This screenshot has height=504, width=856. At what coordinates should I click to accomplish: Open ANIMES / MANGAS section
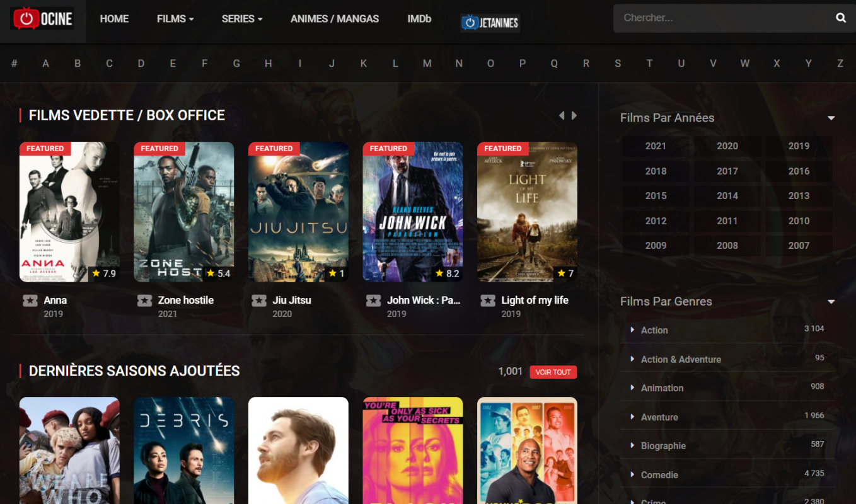335,19
